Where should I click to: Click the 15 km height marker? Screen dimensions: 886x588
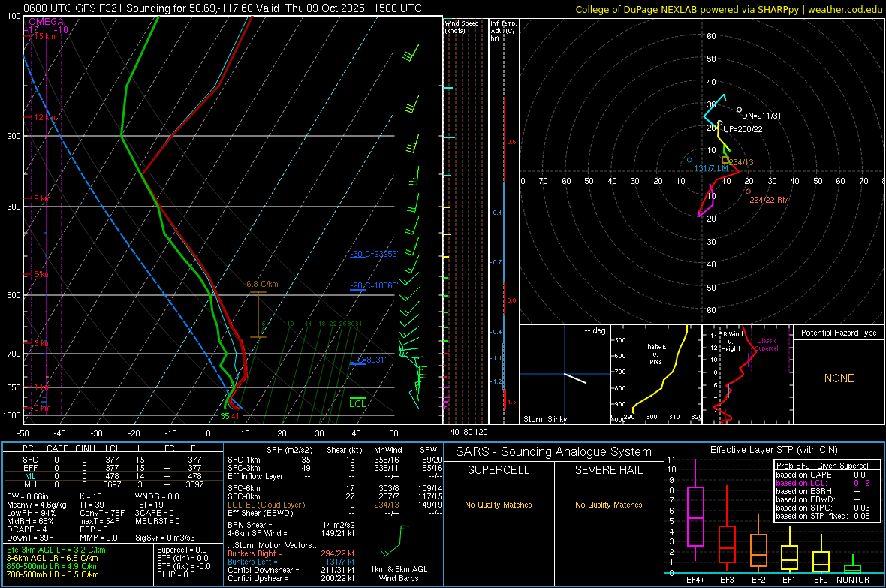[44, 36]
